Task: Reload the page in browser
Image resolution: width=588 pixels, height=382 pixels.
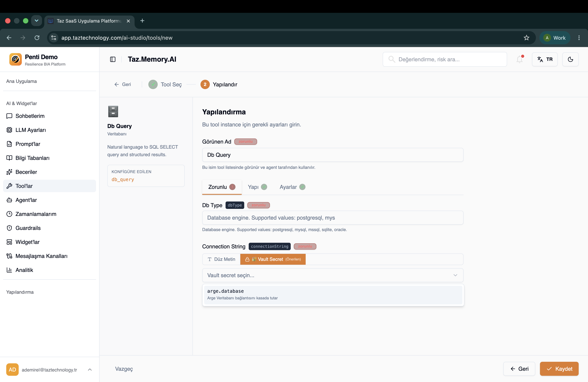Action: click(x=37, y=38)
